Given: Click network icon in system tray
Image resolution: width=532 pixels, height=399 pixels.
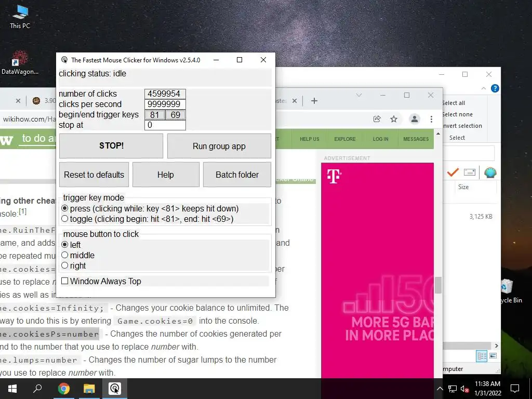Looking at the screenshot, I should point(453,389).
